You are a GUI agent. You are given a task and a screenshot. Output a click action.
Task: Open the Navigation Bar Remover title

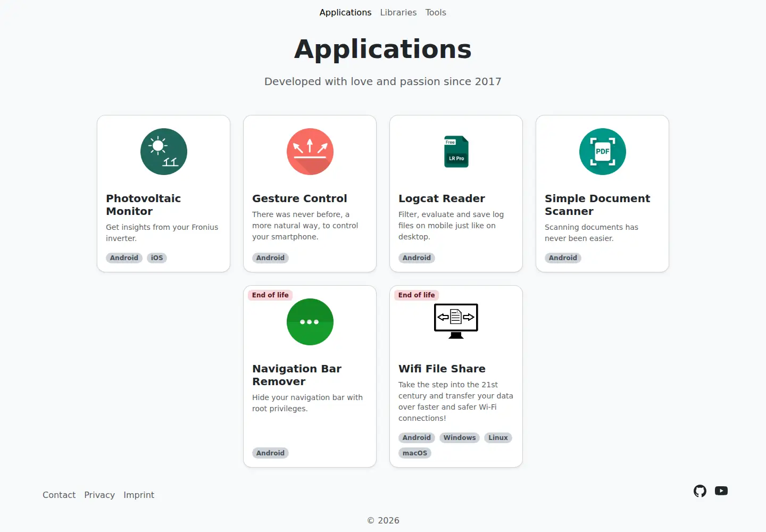pos(297,375)
